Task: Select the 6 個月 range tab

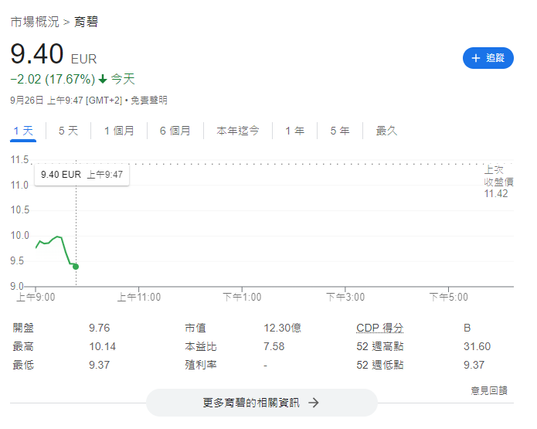Action: (175, 131)
